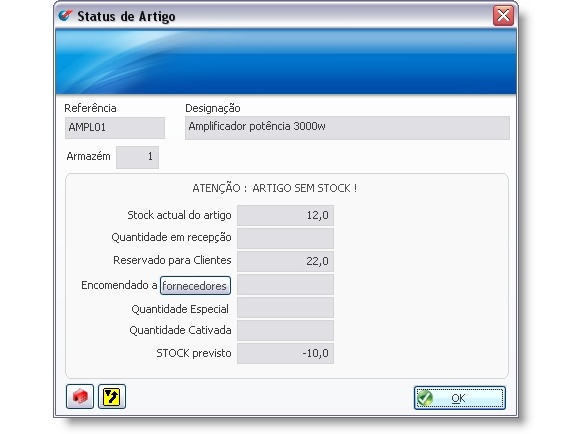Open the fornecedores link button
This screenshot has height=434, width=584.
pos(195,286)
